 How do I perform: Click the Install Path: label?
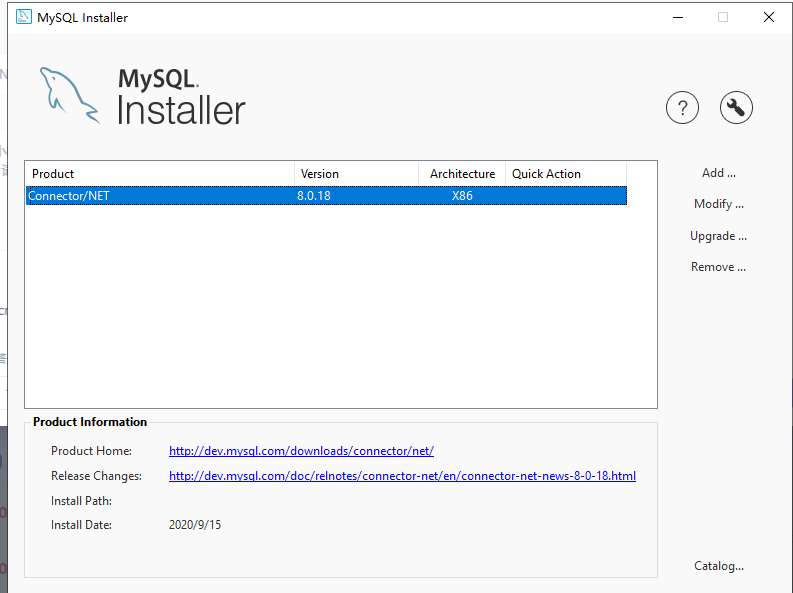[81, 501]
